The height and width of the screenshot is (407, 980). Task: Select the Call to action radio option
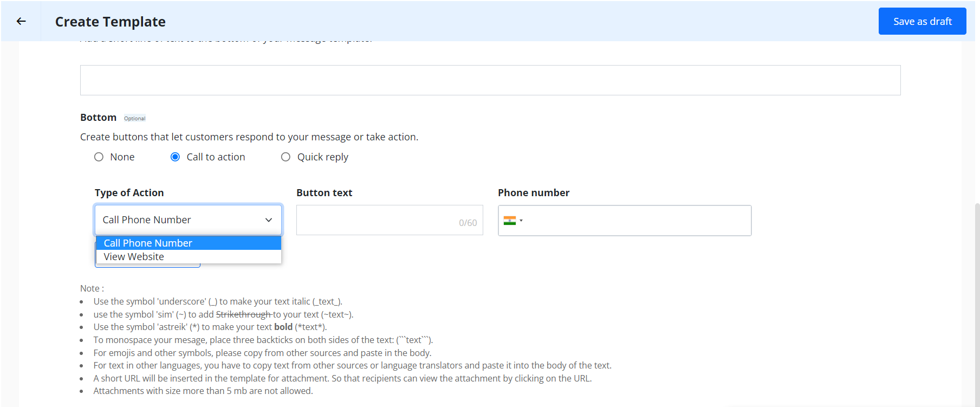point(175,157)
